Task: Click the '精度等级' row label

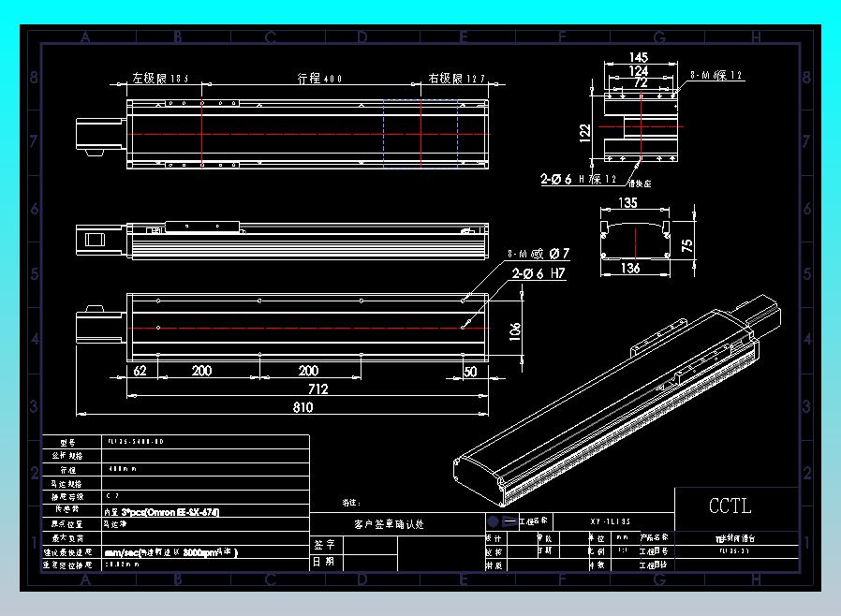Action: click(x=67, y=497)
